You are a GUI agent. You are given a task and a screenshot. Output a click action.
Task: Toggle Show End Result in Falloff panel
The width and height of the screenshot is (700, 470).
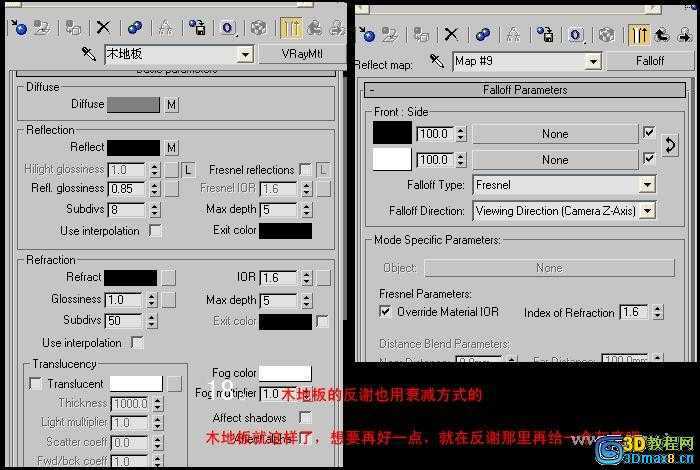pyautogui.click(x=638, y=34)
